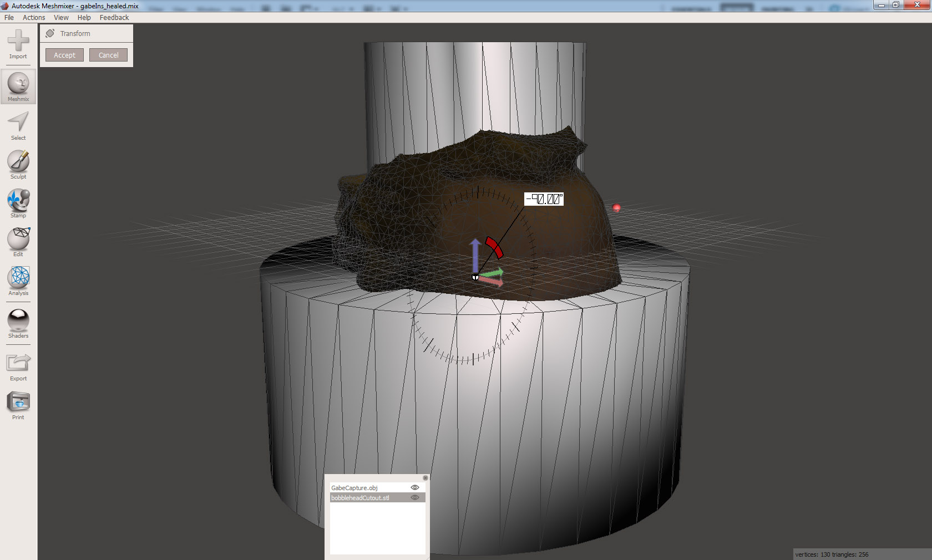Open the Edit tool

[18, 242]
